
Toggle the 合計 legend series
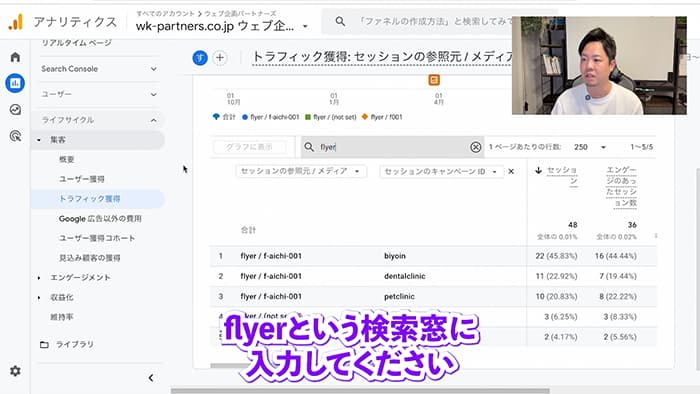[224, 117]
